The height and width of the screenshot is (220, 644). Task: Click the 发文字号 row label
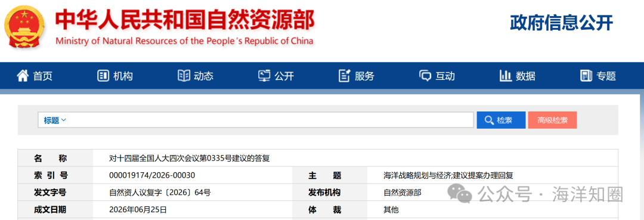click(50, 193)
